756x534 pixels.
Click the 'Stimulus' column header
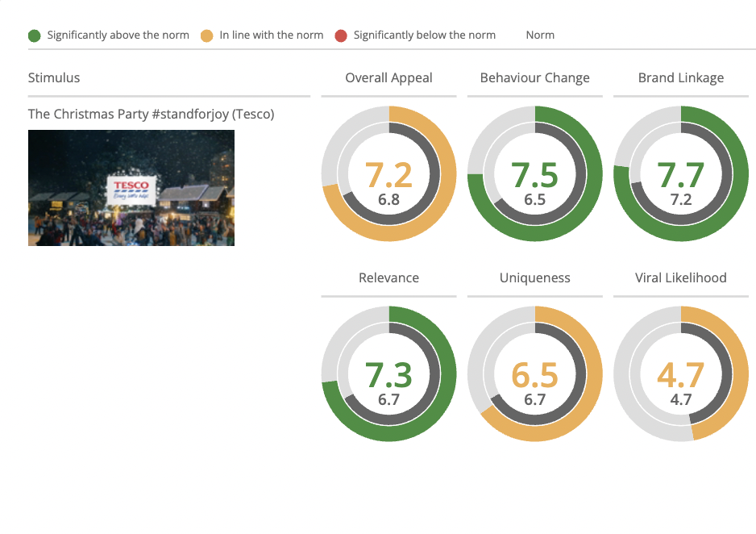coord(54,77)
